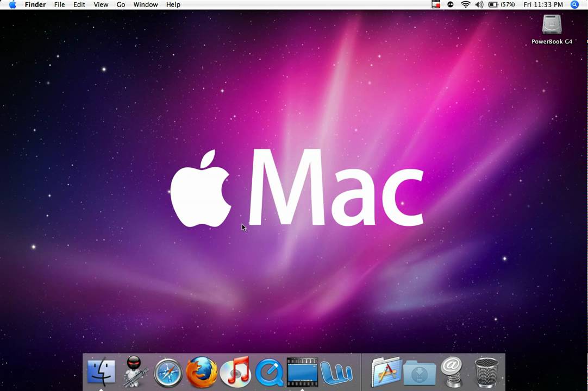Launch iTunes from the Dock
The image size is (588, 391).
point(235,371)
